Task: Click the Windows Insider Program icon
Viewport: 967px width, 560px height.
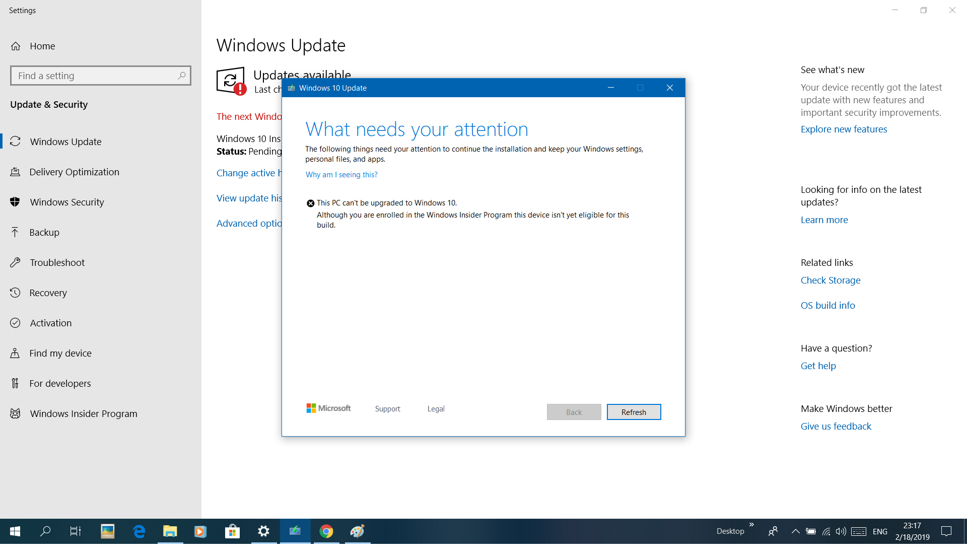Action: pyautogui.click(x=16, y=413)
